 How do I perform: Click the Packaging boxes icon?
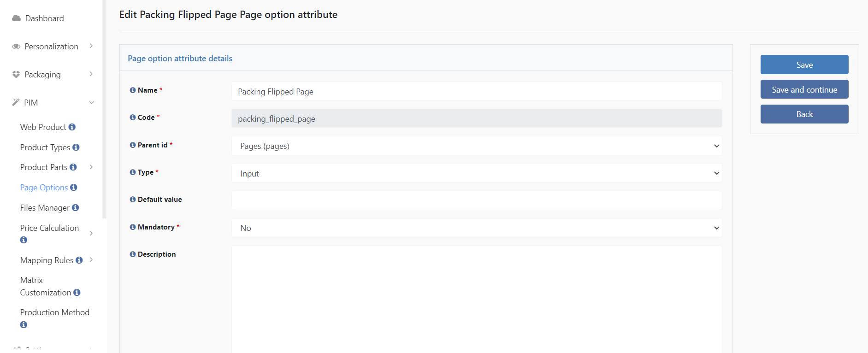[x=16, y=74]
